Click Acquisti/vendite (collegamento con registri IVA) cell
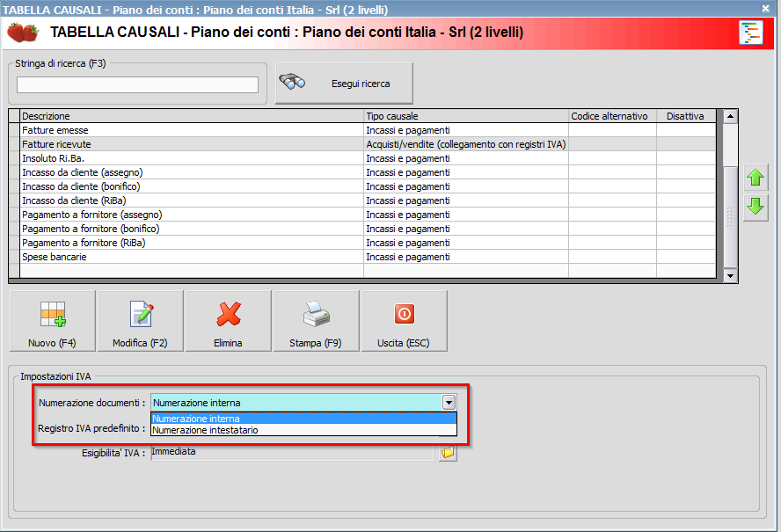The height and width of the screenshot is (532, 781). (466, 144)
